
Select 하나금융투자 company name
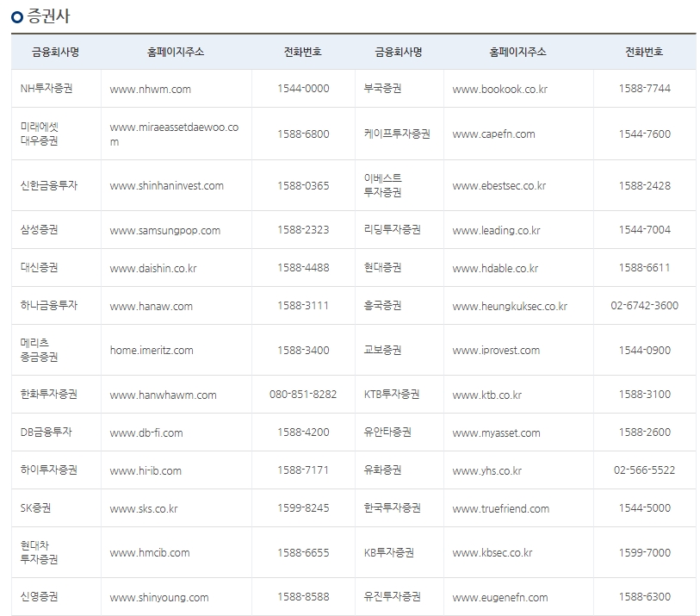click(49, 306)
